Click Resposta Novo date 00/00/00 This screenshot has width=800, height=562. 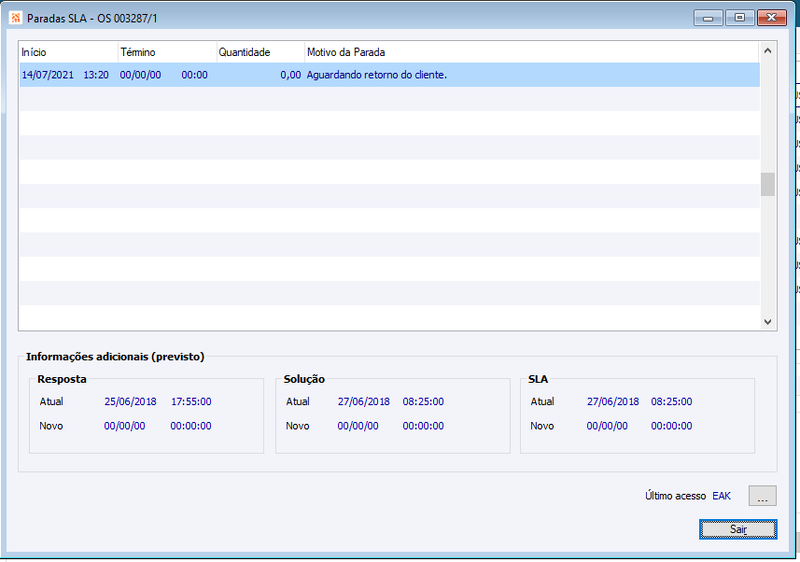pyautogui.click(x=124, y=426)
